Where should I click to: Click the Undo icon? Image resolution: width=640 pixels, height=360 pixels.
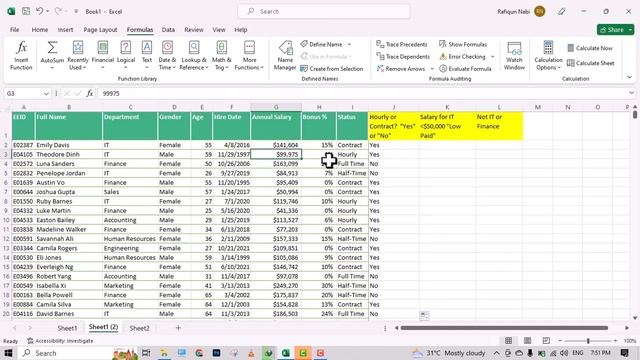tap(40, 11)
